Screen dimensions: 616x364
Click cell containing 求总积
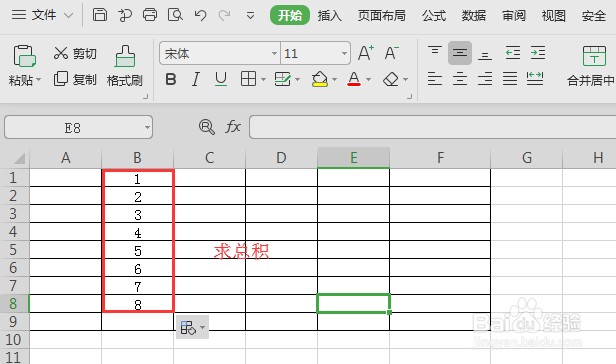(241, 251)
